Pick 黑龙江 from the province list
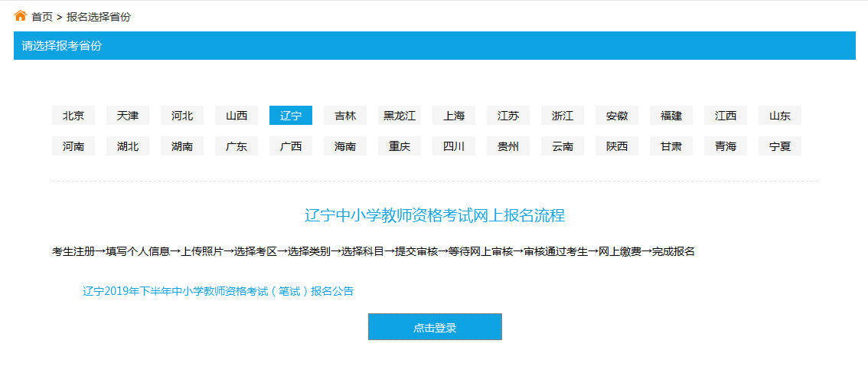The height and width of the screenshot is (370, 868). 399,115
